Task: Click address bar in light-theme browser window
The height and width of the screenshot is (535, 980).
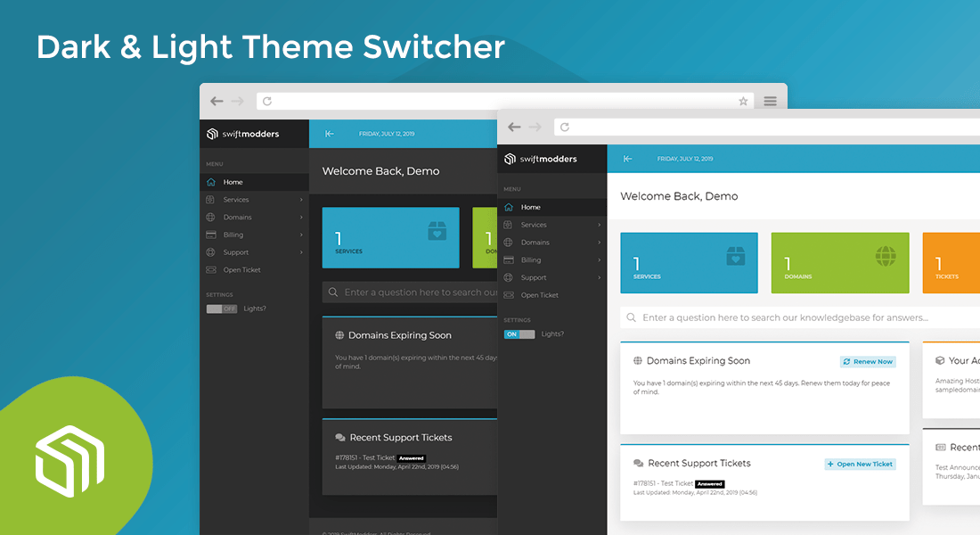Action: pyautogui.click(x=767, y=127)
